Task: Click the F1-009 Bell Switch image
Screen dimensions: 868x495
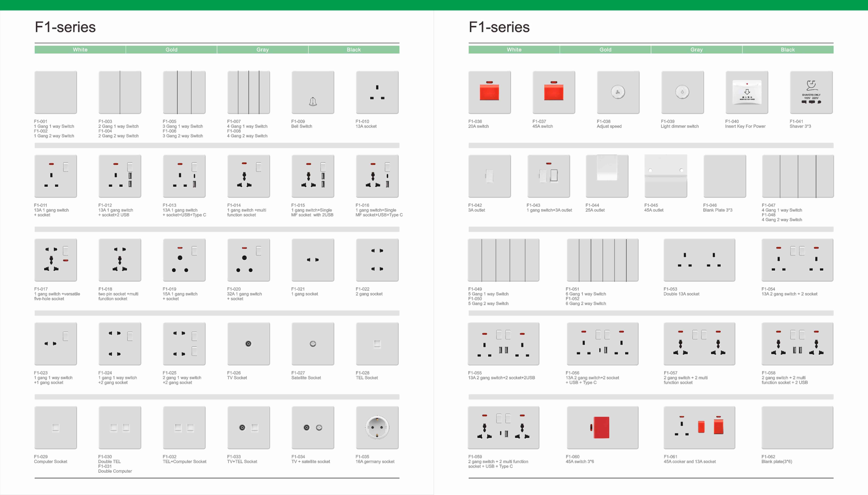Action: [313, 92]
